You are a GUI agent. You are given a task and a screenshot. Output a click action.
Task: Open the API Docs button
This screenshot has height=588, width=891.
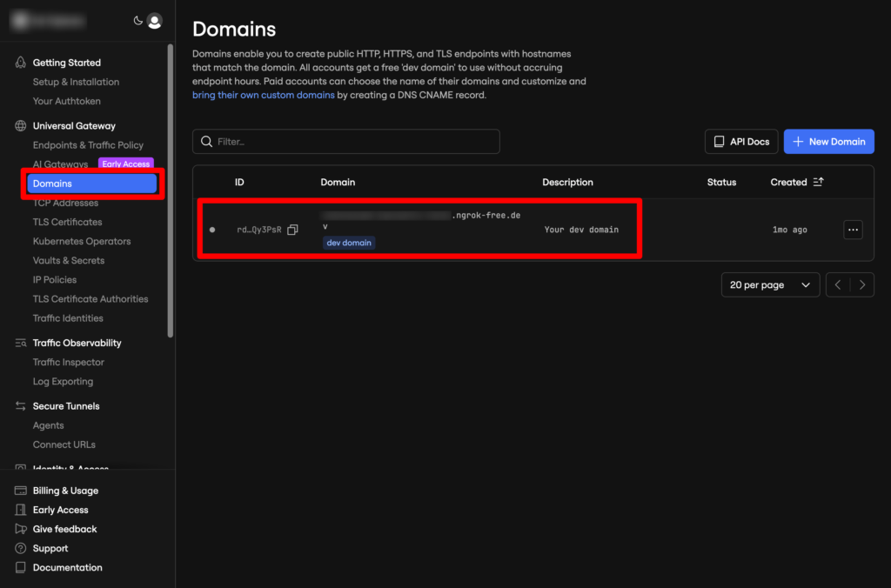click(x=741, y=142)
